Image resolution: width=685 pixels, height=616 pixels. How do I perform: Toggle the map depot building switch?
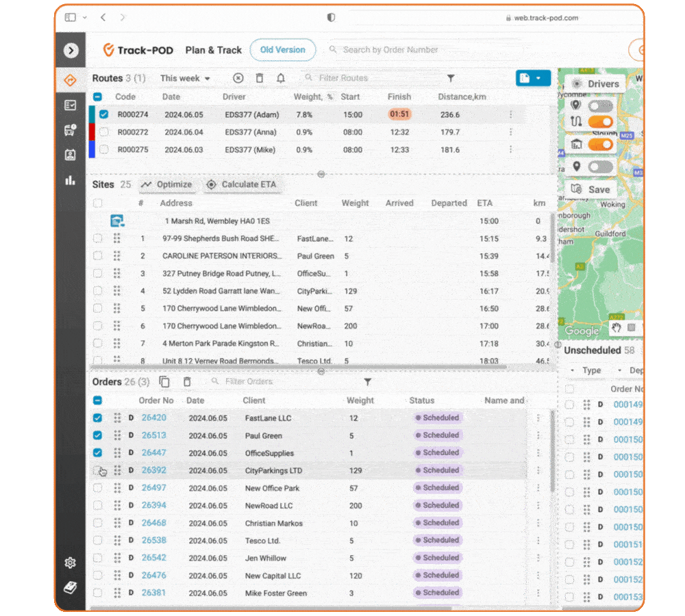pyautogui.click(x=601, y=144)
